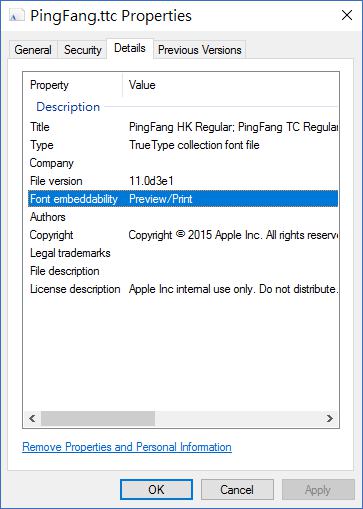Click the horizontal scrollbar right arrow
Screen dimensions: 363x509
point(330,418)
